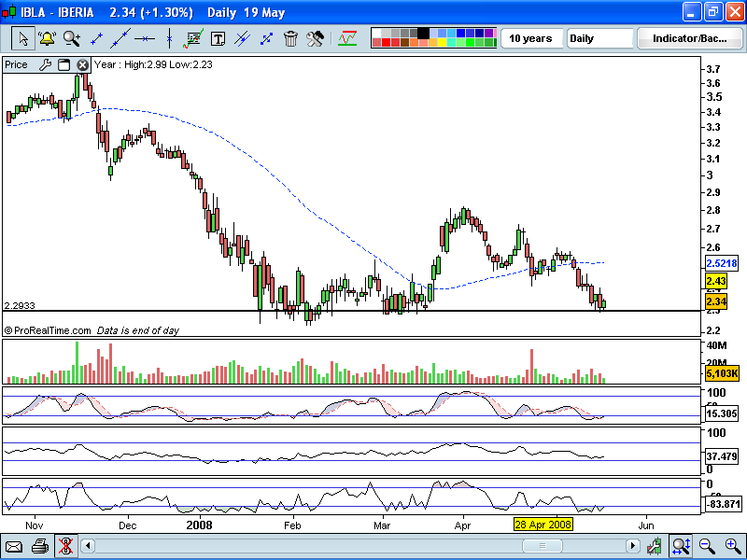Click the Indicator/Backtest button
747x560 pixels.
click(689, 38)
